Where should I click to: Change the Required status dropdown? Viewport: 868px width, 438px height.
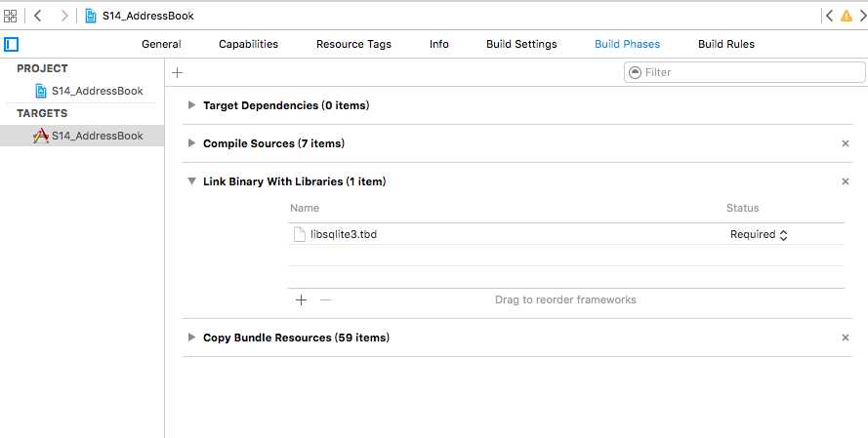(759, 234)
